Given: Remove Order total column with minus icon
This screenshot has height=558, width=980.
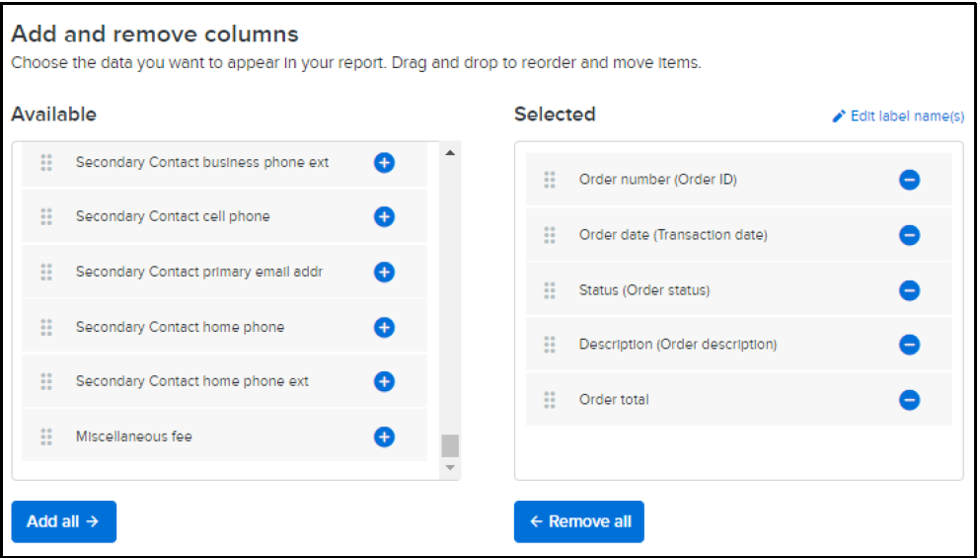Looking at the screenshot, I should (909, 400).
